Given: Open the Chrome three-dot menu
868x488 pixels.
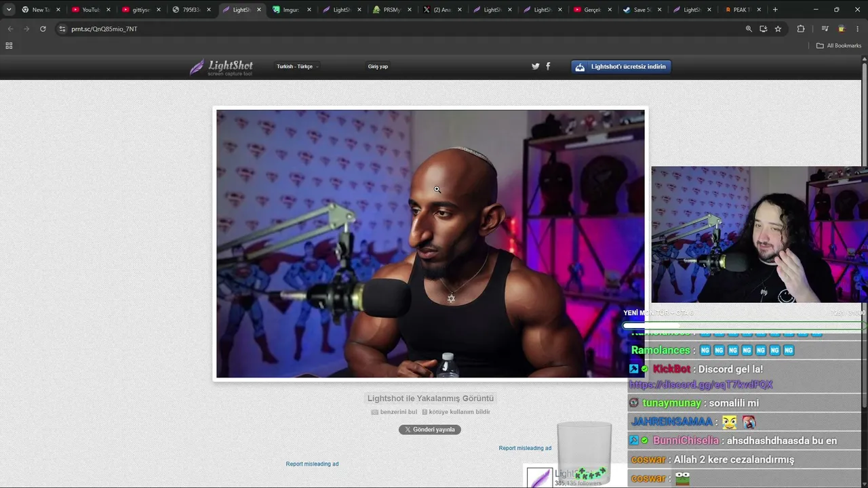Looking at the screenshot, I should (858, 29).
